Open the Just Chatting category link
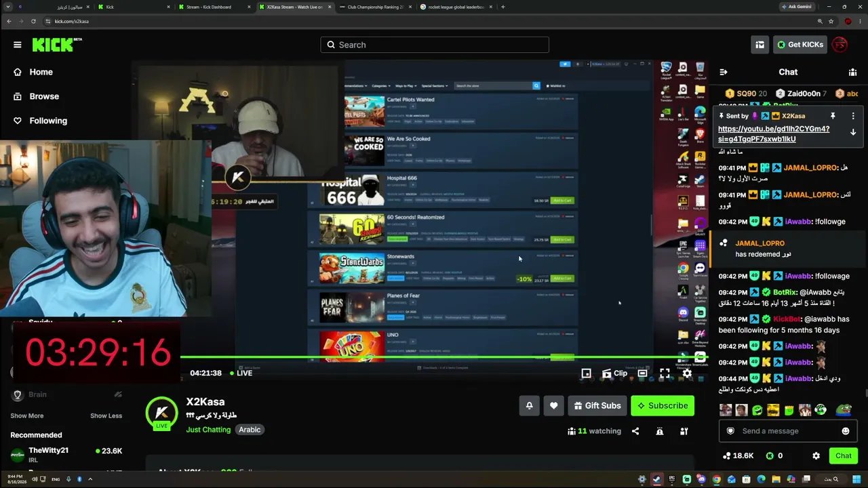The height and width of the screenshot is (488, 868). (x=208, y=430)
